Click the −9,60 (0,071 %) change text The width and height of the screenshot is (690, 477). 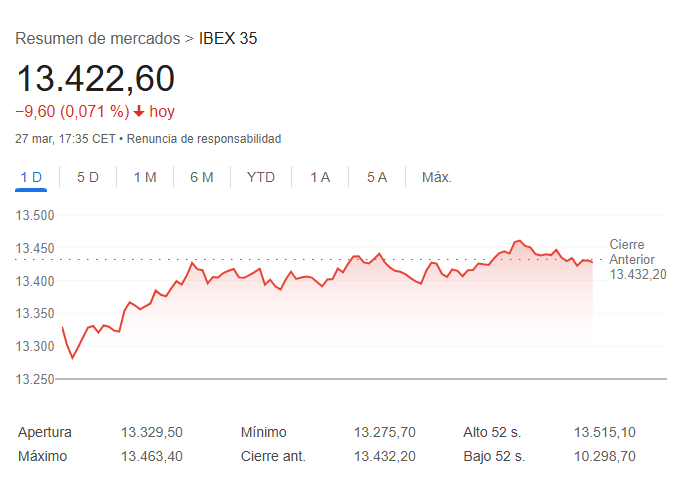(x=72, y=112)
